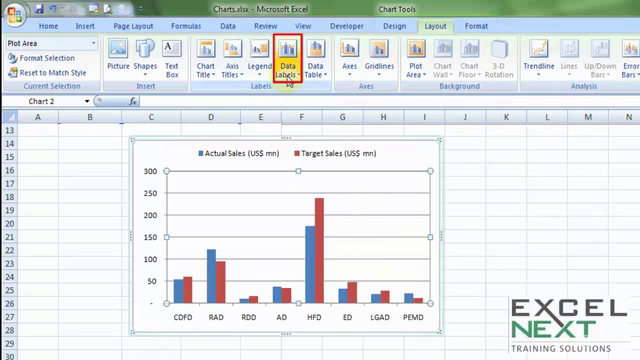Open Data Table options
The width and height of the screenshot is (640, 360).
click(316, 58)
